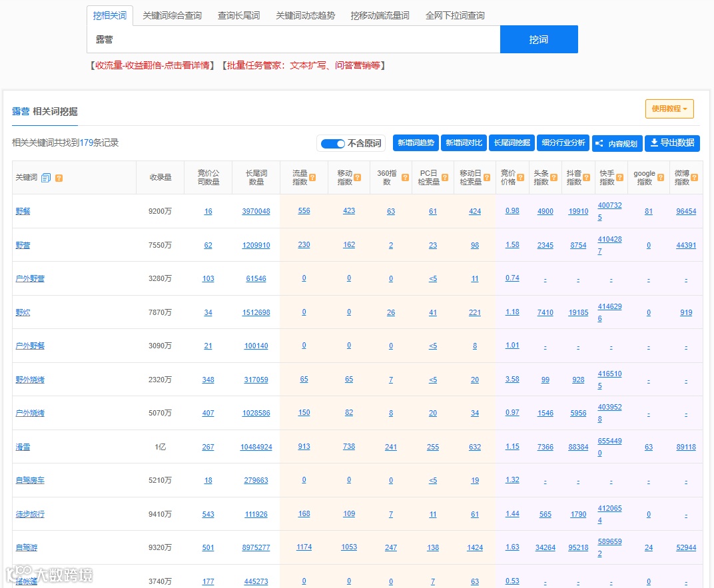Click the help icon in 移动日检索量 header
Screen dimensions: 714x588
pyautogui.click(x=487, y=178)
